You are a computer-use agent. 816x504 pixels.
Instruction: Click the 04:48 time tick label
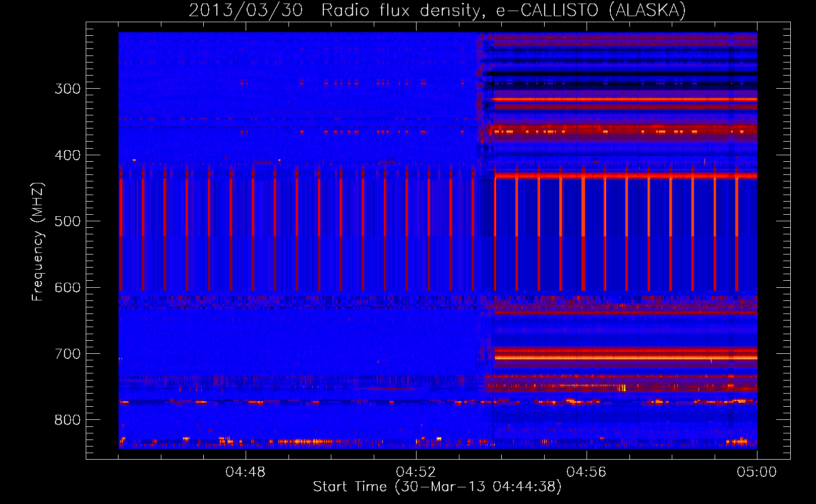pyautogui.click(x=246, y=472)
